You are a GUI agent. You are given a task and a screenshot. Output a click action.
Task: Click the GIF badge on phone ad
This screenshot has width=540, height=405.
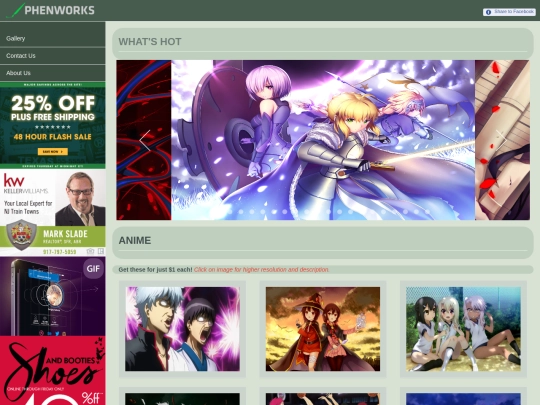(93, 268)
